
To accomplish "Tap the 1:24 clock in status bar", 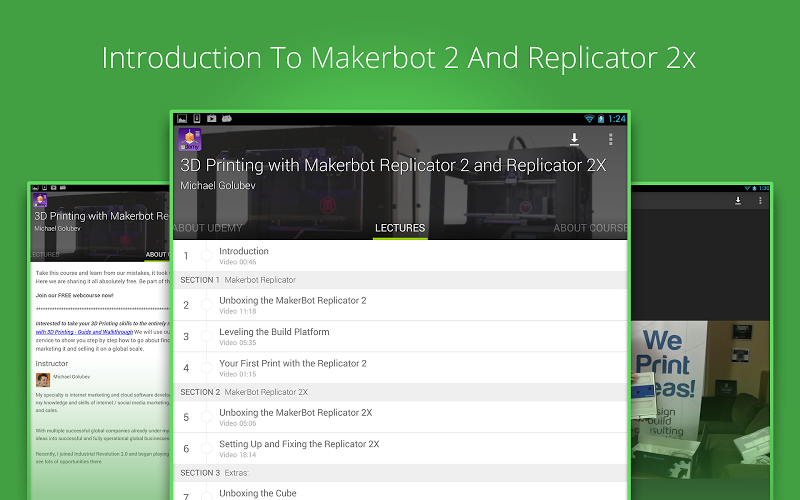I will [x=616, y=119].
